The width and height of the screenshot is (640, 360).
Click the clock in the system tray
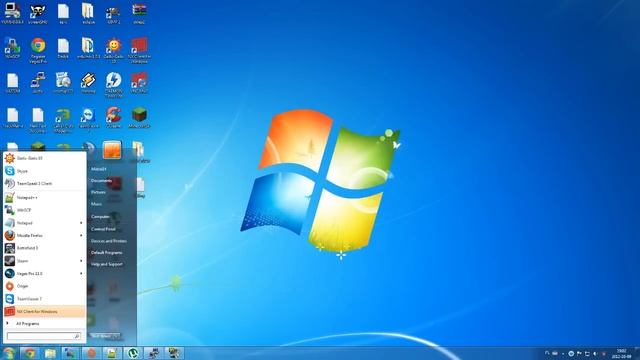pos(621,353)
